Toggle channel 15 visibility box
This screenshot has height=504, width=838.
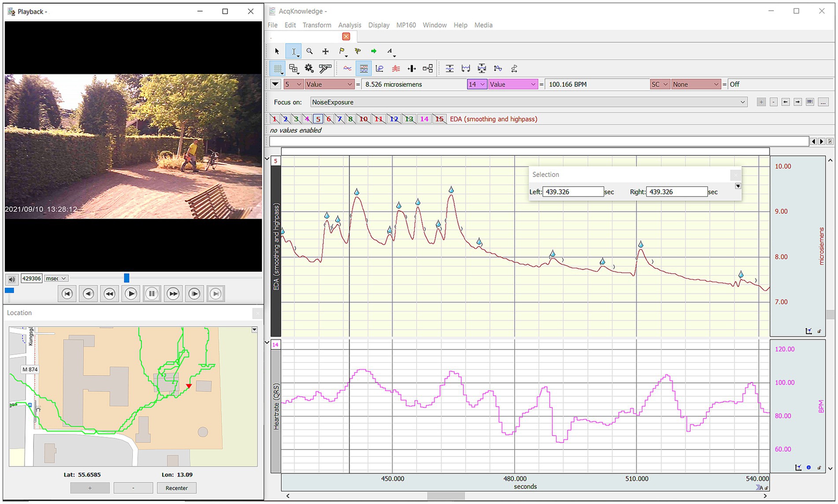pos(439,119)
